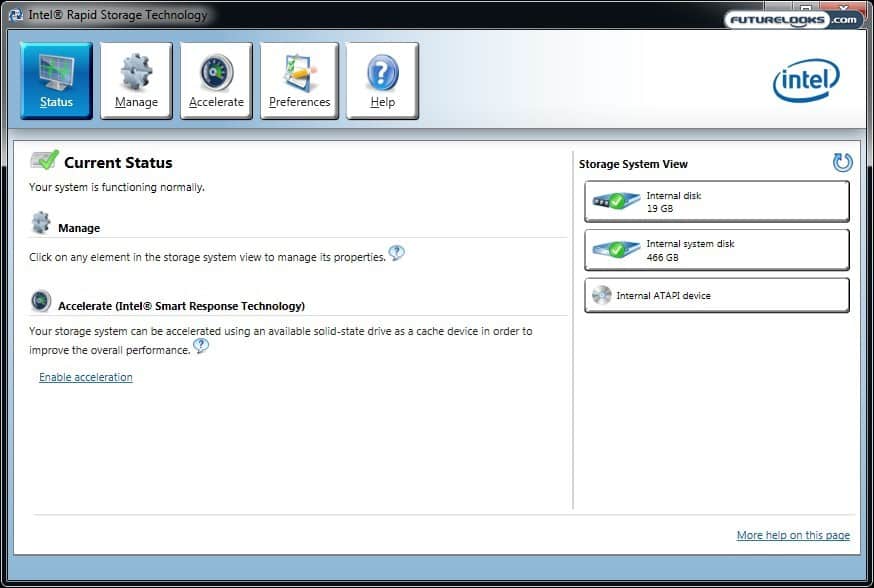874x588 pixels.
Task: Click help icon beside Manage description
Action: 397,254
